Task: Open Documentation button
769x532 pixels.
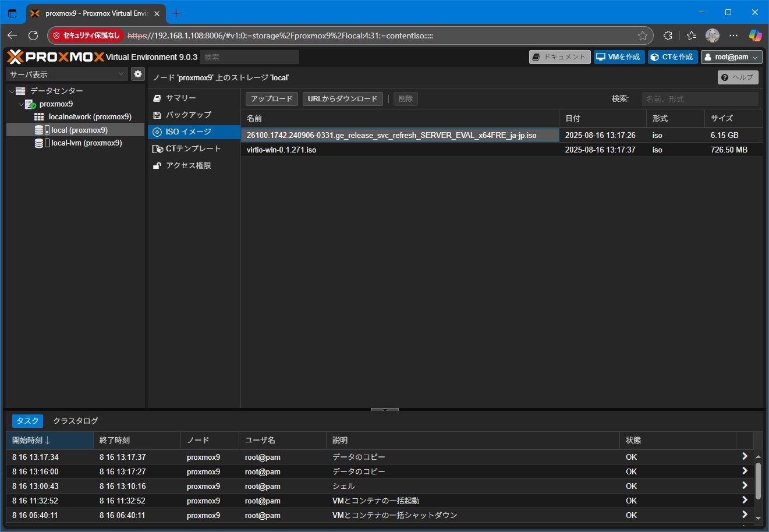Action: click(560, 56)
